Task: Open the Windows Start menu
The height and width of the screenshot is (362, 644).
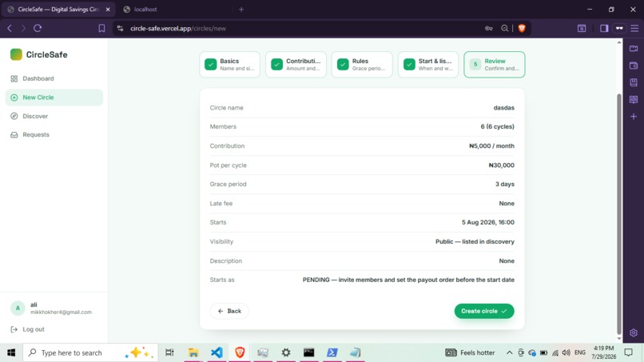Action: pyautogui.click(x=11, y=352)
